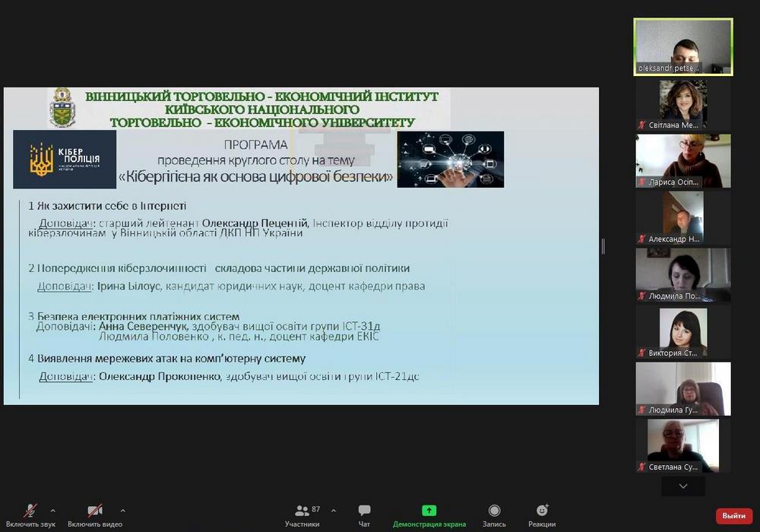Image resolution: width=760 pixels, height=532 pixels.
Task: Open the Реакции reactions menu
Action: tap(542, 515)
